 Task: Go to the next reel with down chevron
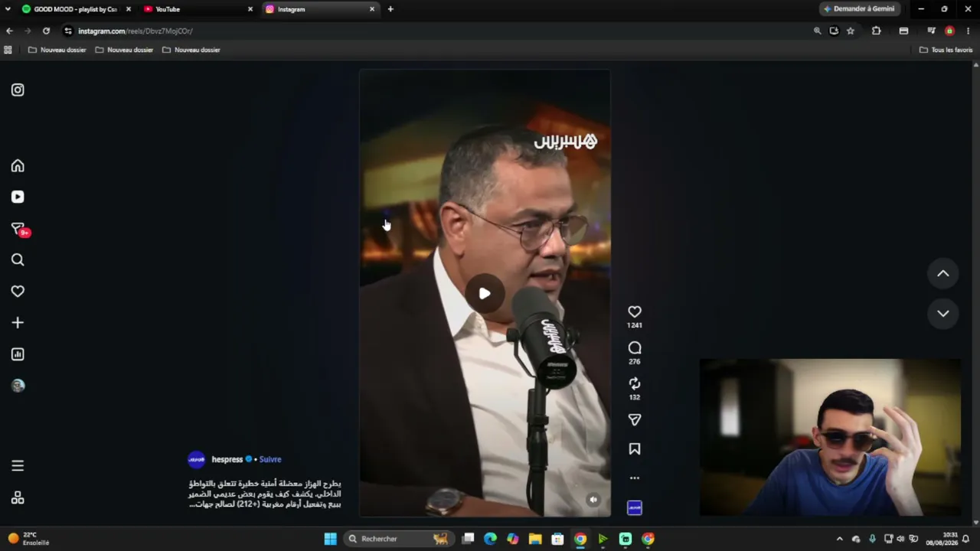(x=943, y=313)
